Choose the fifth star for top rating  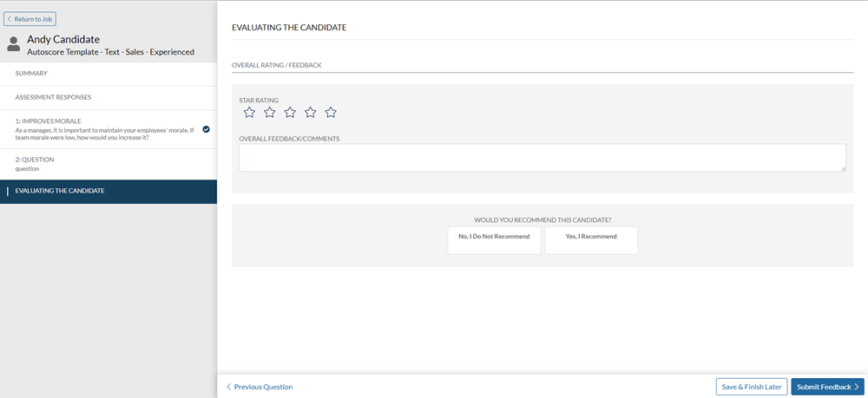331,113
